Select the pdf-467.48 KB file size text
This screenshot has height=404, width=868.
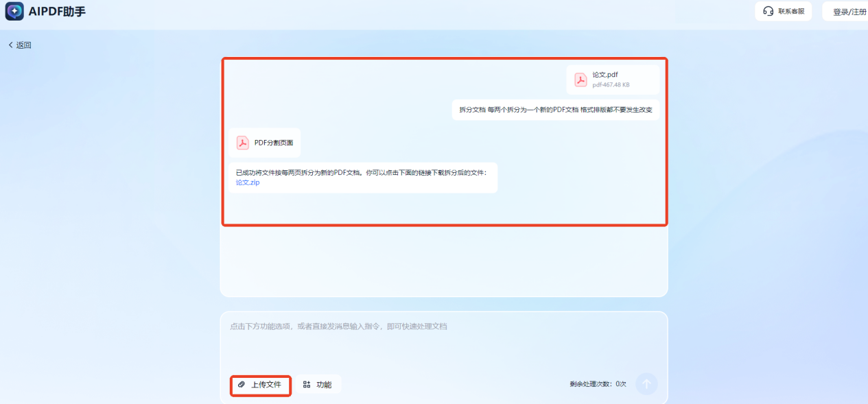click(611, 85)
